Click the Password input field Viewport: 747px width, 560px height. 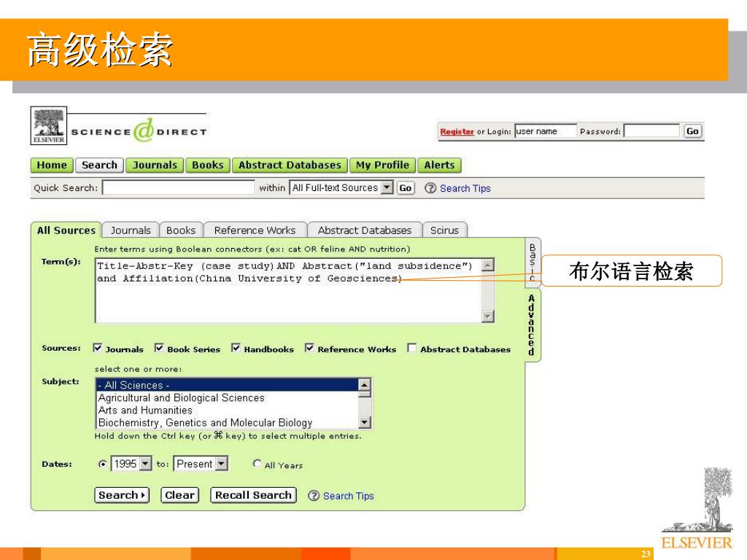point(651,131)
